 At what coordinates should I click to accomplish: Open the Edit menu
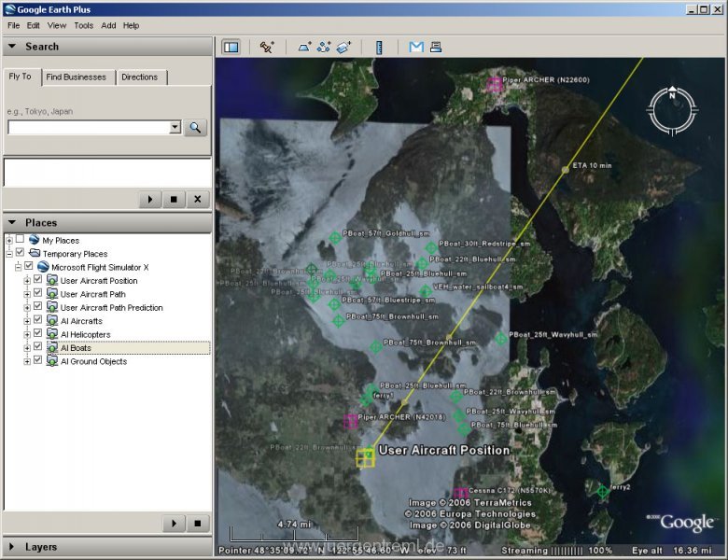33,25
